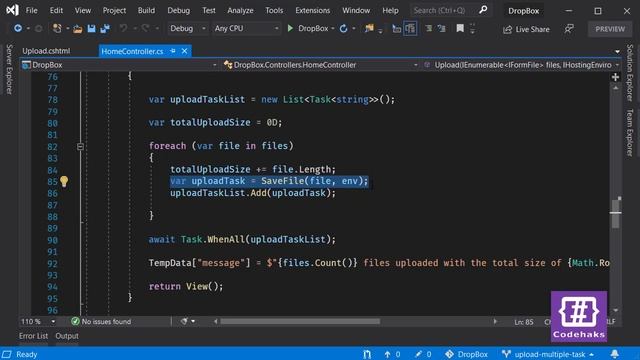The width and height of the screenshot is (640, 360).
Task: Click the Send Feedback icon
Action: coord(569,29)
